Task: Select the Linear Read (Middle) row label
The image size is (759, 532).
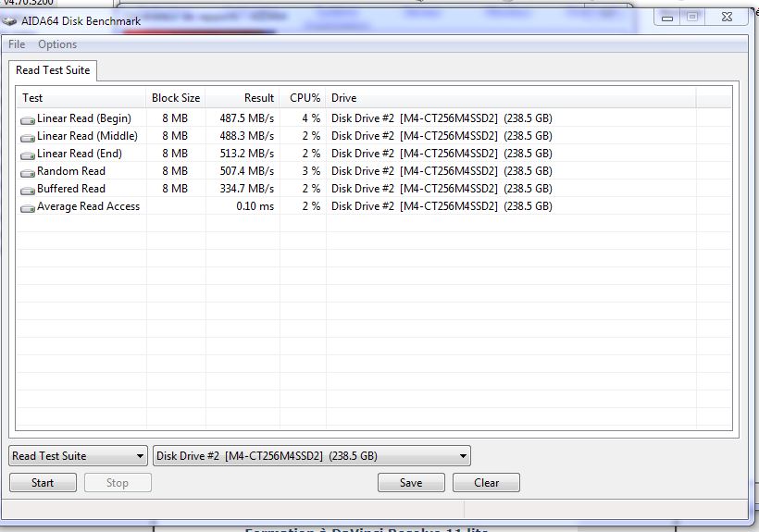Action: coord(87,136)
